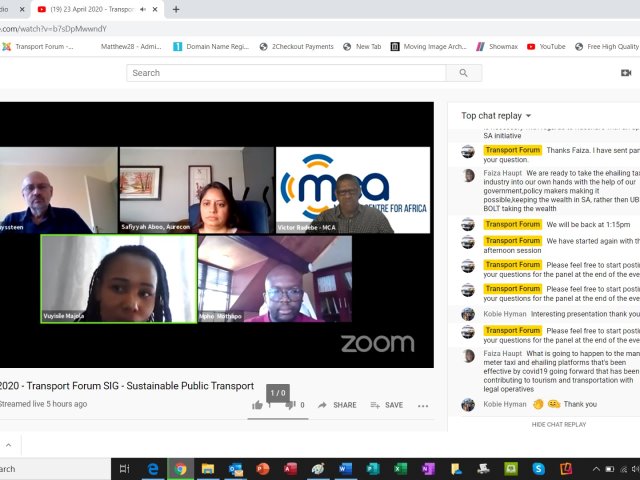Expand the downloads bar chevron
The width and height of the screenshot is (640, 480).
pos(9,445)
